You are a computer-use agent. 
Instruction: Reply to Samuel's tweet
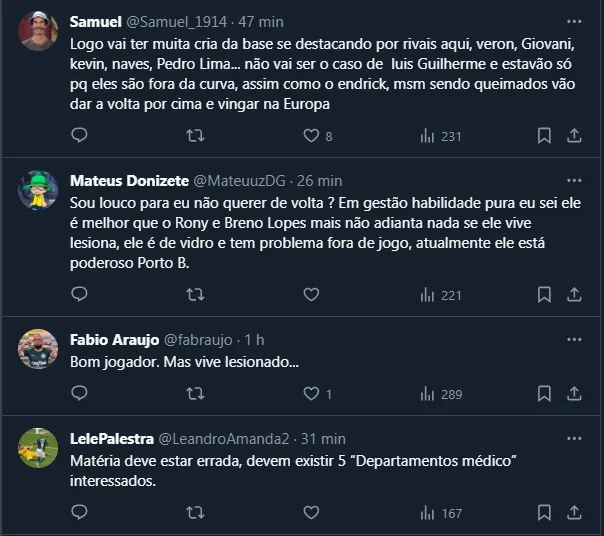pos(80,135)
